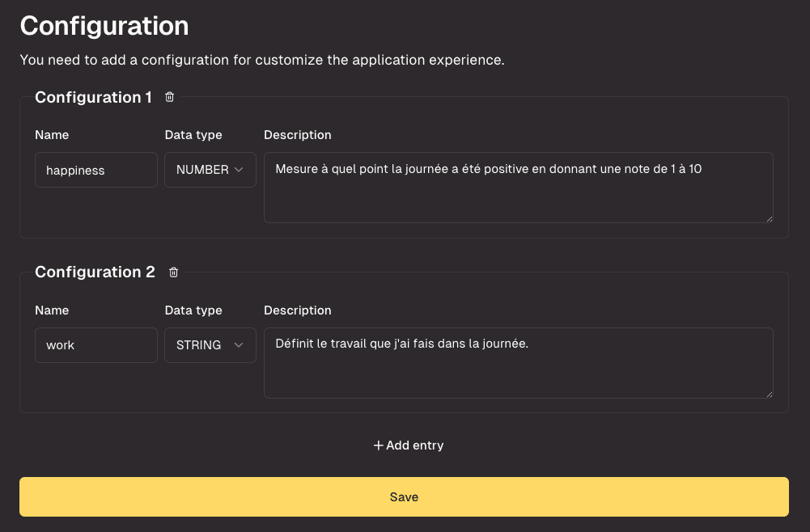Click the Configuration 2 heading

95,272
